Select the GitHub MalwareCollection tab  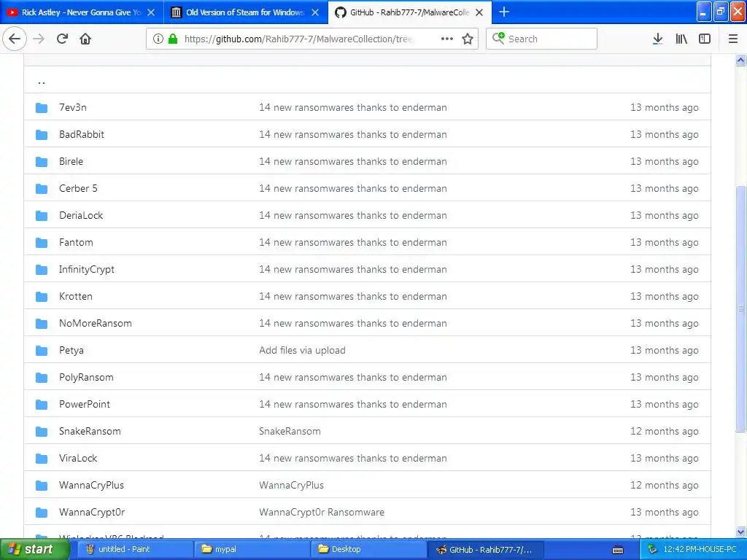point(410,12)
